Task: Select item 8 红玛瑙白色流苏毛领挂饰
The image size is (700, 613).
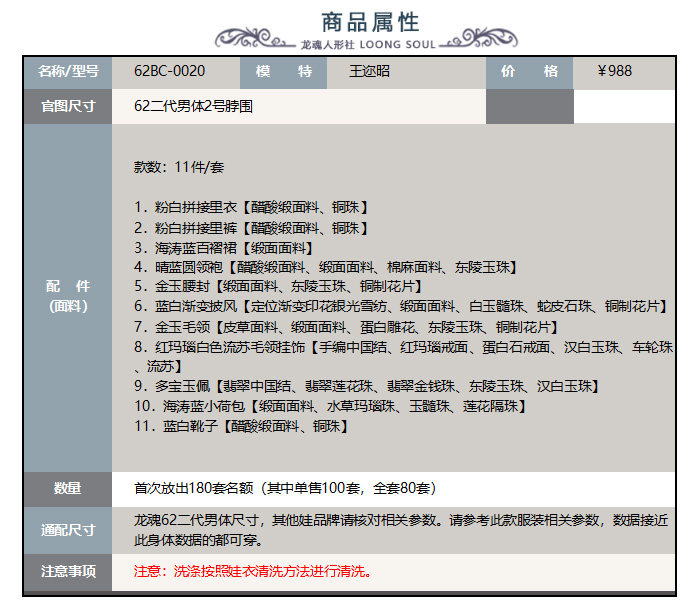Action: point(404,357)
